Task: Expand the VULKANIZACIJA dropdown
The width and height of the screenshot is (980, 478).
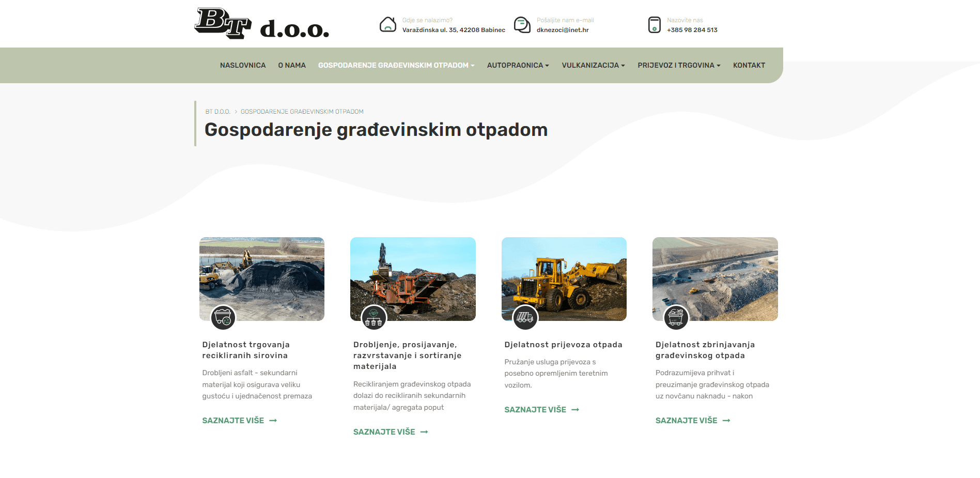Action: tap(594, 65)
